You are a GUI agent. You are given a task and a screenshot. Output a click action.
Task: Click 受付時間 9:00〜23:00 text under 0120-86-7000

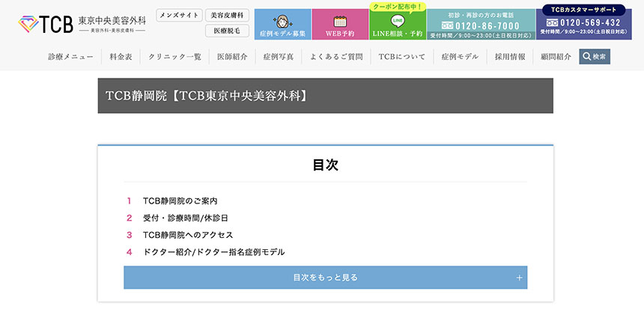481,36
